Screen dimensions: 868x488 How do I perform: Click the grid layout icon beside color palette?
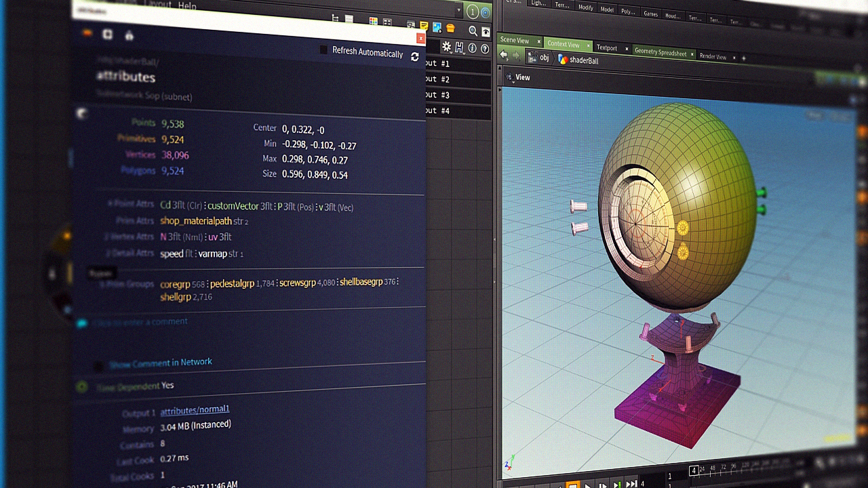386,24
